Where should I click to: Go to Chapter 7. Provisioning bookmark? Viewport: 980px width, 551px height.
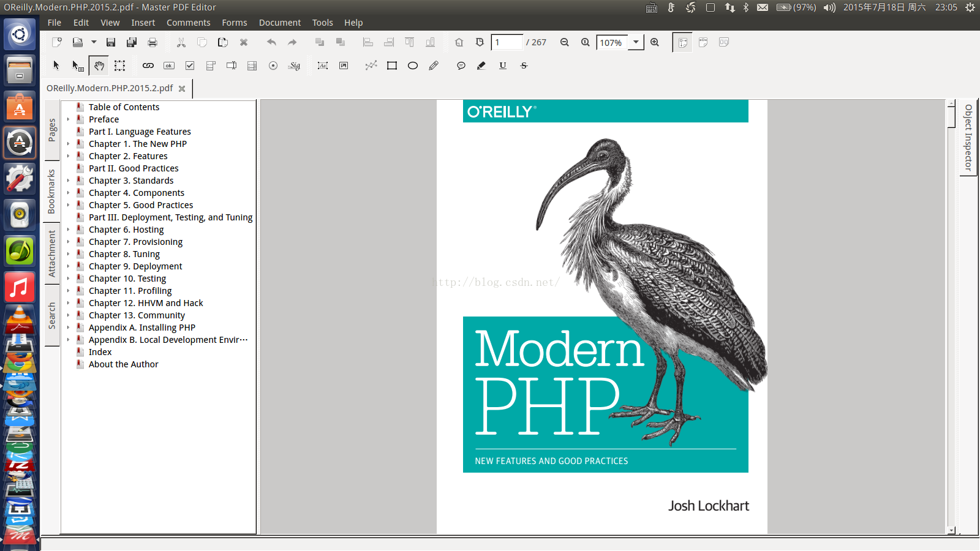(x=135, y=242)
